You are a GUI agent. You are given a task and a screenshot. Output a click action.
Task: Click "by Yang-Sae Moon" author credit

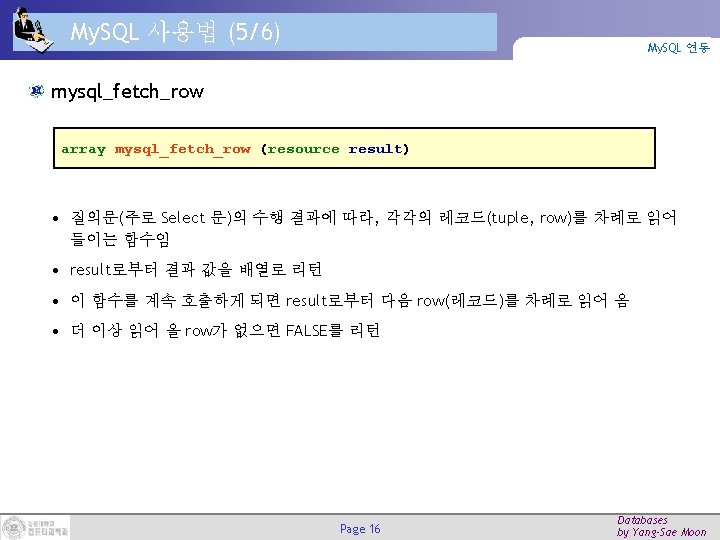pyautogui.click(x=662, y=533)
